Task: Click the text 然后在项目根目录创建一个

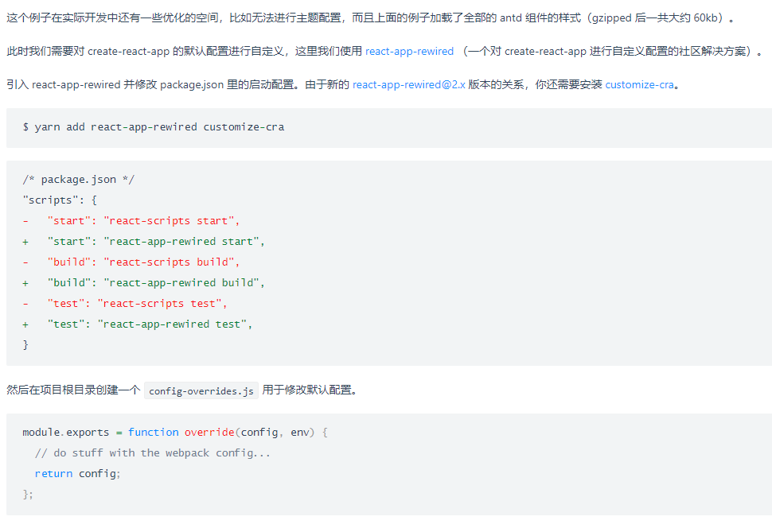Action: [x=73, y=390]
